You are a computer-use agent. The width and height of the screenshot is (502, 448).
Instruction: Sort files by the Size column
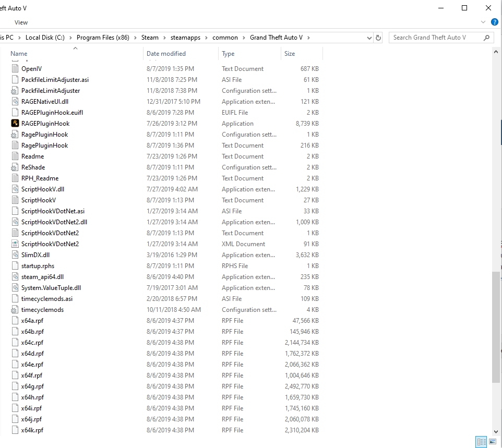click(290, 53)
